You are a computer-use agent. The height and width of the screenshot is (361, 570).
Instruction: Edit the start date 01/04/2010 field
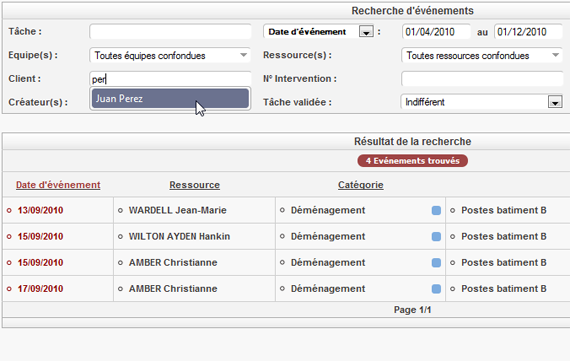[436, 32]
